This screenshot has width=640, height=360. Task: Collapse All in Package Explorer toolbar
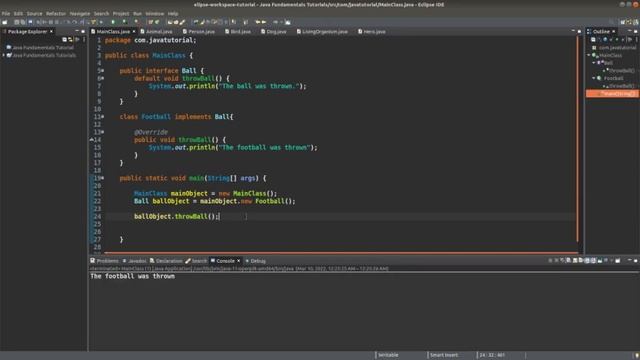coord(64,40)
